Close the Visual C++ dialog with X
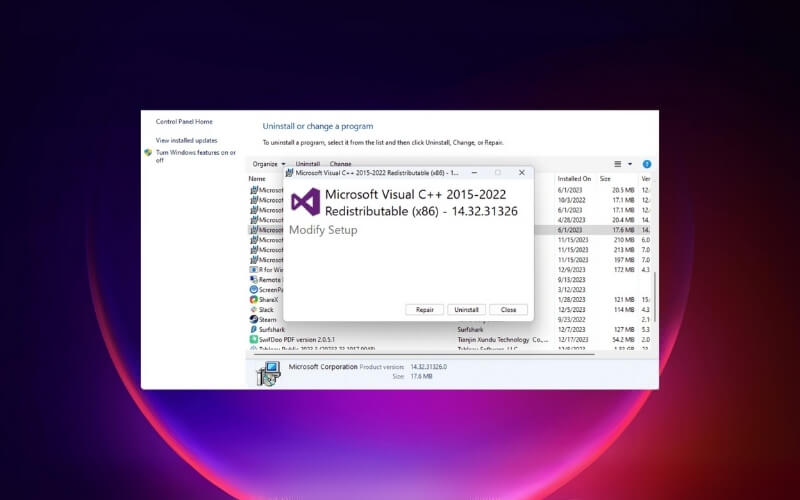The image size is (800, 500). point(521,173)
